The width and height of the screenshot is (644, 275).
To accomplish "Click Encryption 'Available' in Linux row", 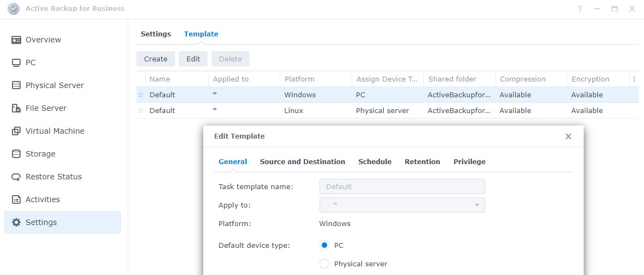I will tap(587, 111).
